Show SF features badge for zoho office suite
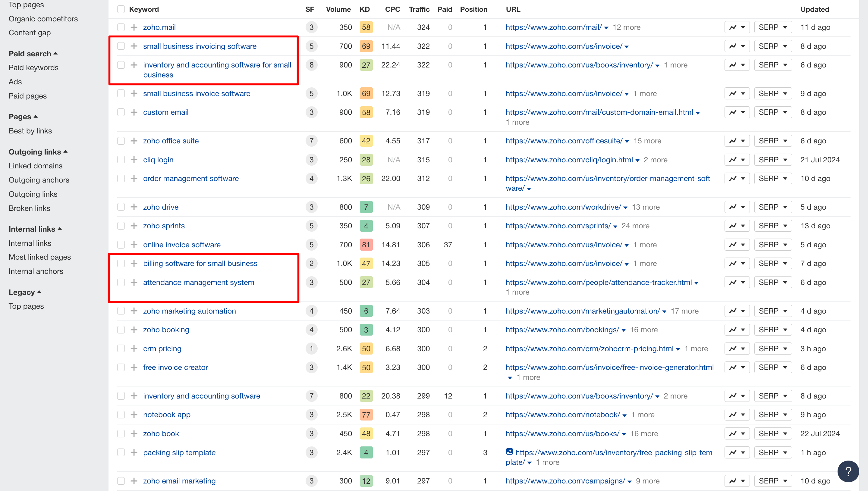The image size is (868, 491). point(311,141)
